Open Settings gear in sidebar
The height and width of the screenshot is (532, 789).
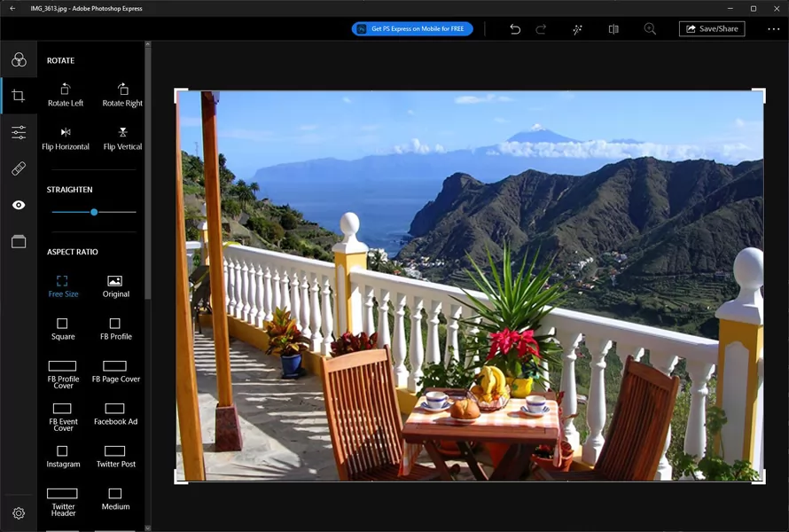pyautogui.click(x=19, y=512)
